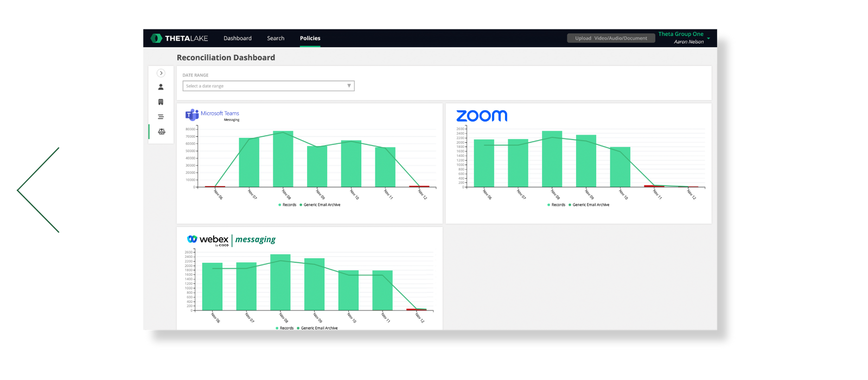
Task: Select the balance scales sidebar icon
Action: (161, 131)
